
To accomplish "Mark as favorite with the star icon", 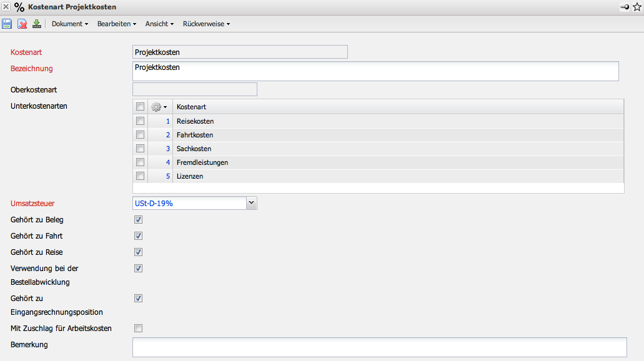I will (x=637, y=7).
